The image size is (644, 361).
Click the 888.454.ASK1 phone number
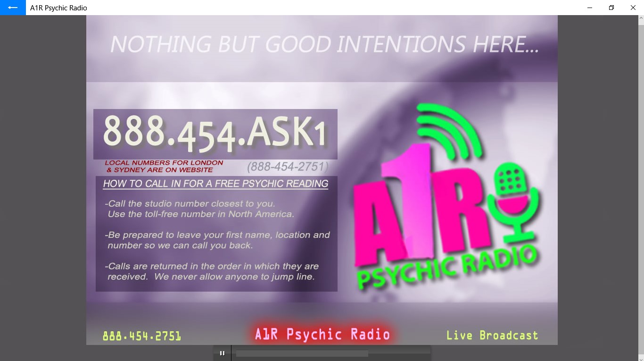click(215, 134)
